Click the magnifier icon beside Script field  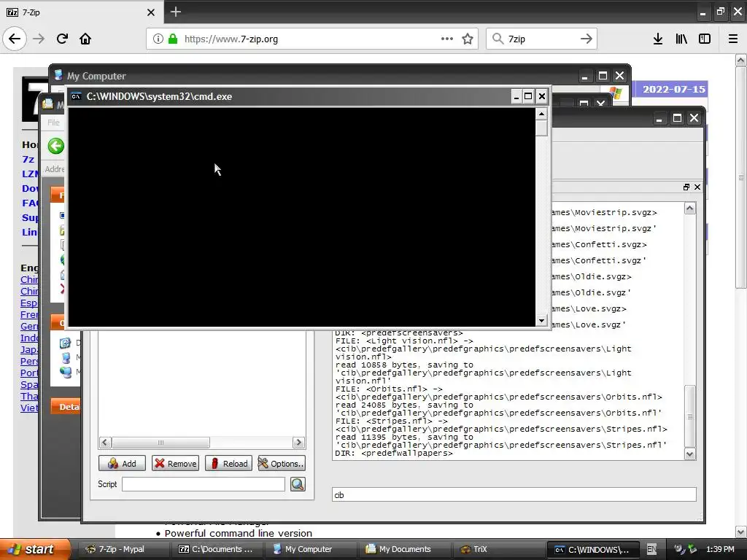[298, 484]
